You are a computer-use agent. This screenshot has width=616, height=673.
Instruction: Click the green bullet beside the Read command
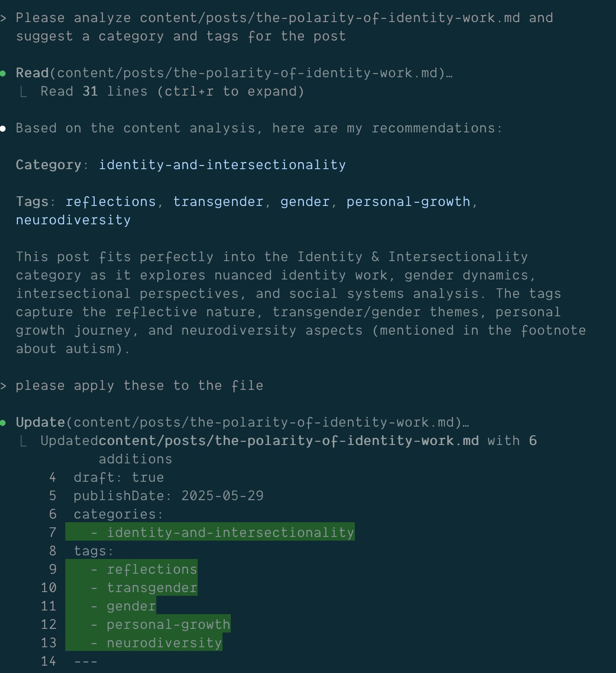3,74
